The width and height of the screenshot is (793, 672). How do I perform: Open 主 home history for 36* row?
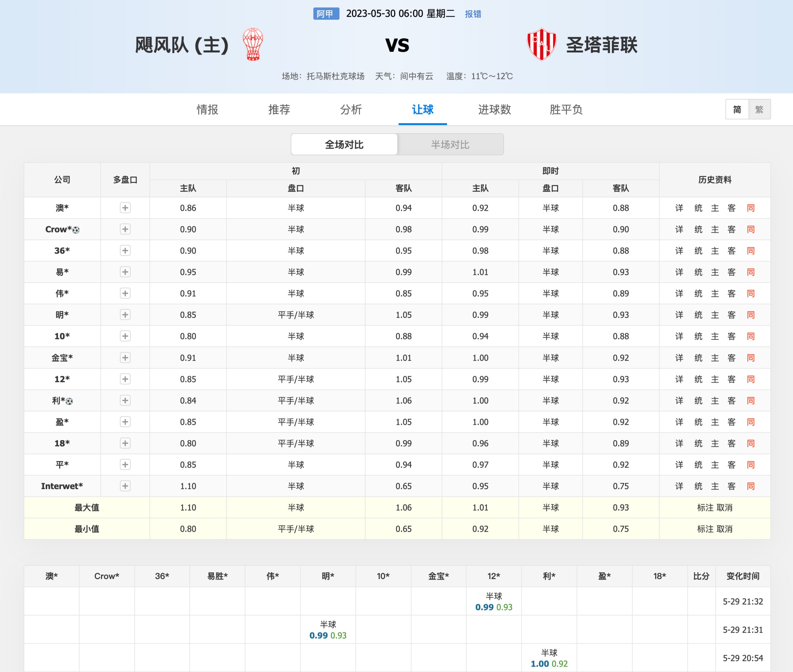coord(715,251)
